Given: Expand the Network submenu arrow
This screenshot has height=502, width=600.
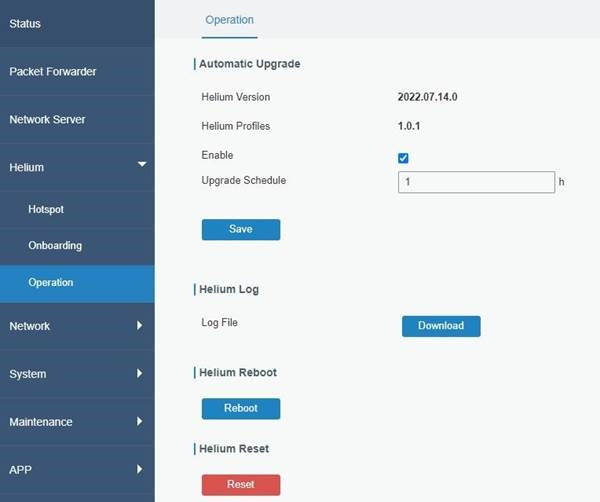Looking at the screenshot, I should pyautogui.click(x=140, y=325).
